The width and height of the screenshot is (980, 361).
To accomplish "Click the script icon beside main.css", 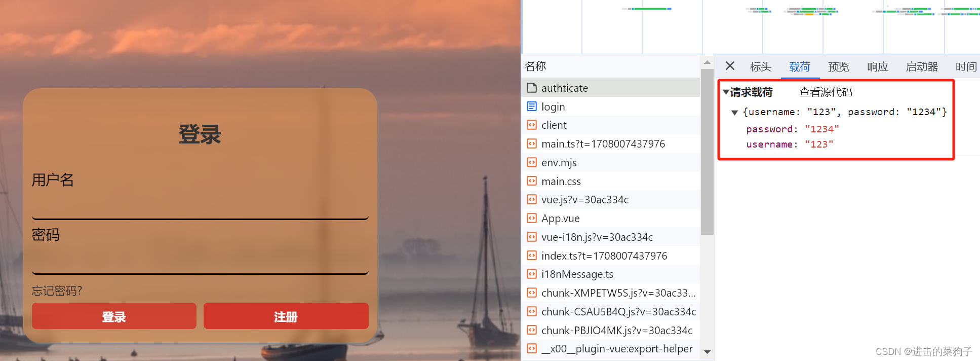I will (531, 181).
